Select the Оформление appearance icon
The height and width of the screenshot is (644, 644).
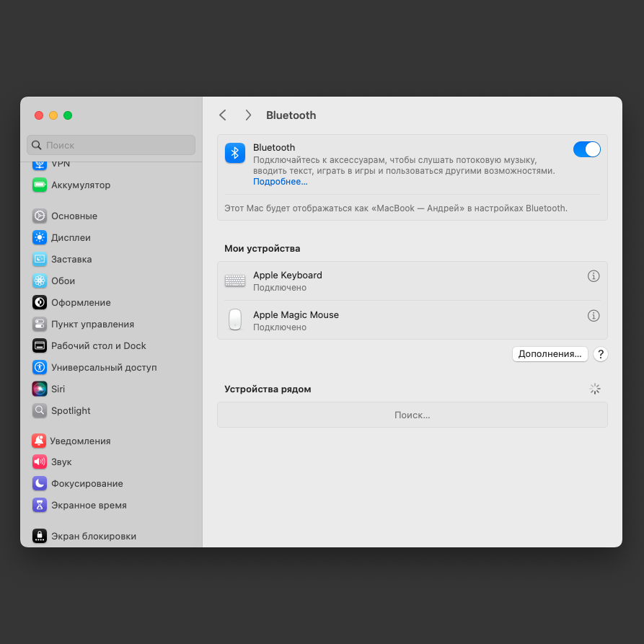(40, 302)
